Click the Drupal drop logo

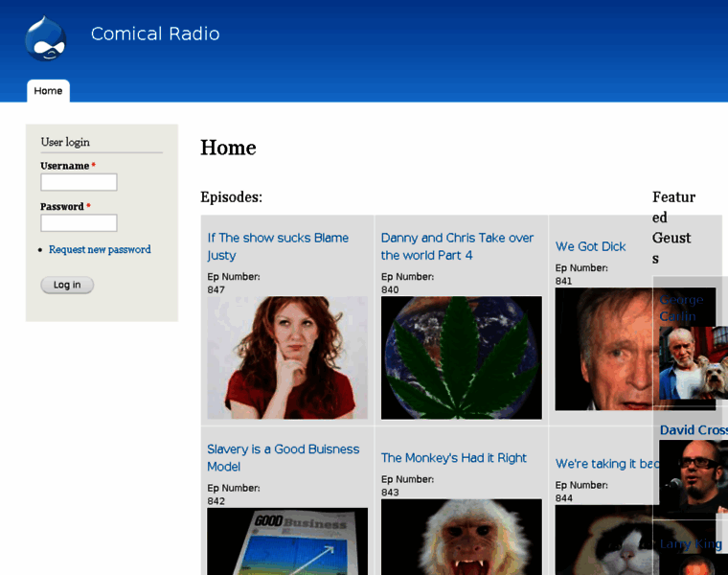click(46, 38)
